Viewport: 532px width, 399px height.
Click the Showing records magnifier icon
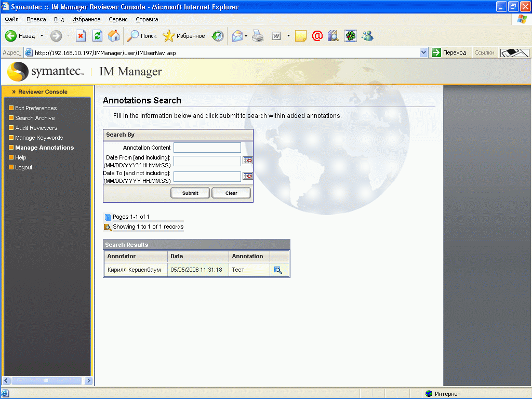click(x=108, y=227)
